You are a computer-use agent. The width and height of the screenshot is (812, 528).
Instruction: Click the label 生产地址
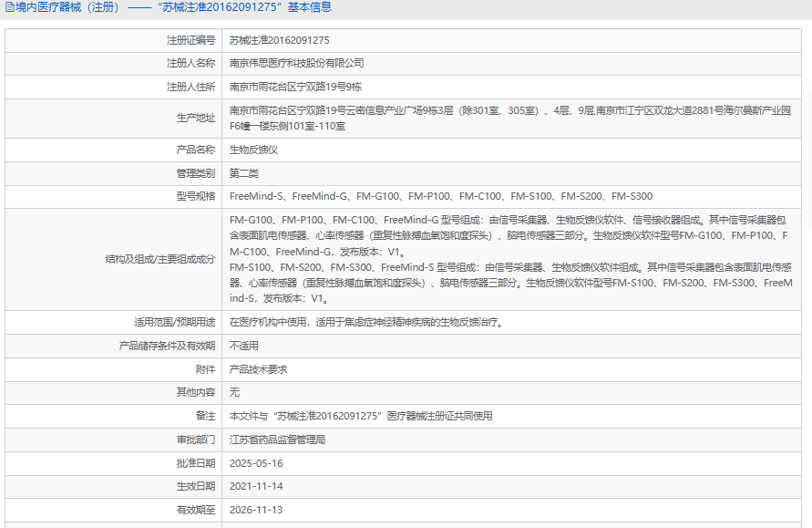coord(195,119)
